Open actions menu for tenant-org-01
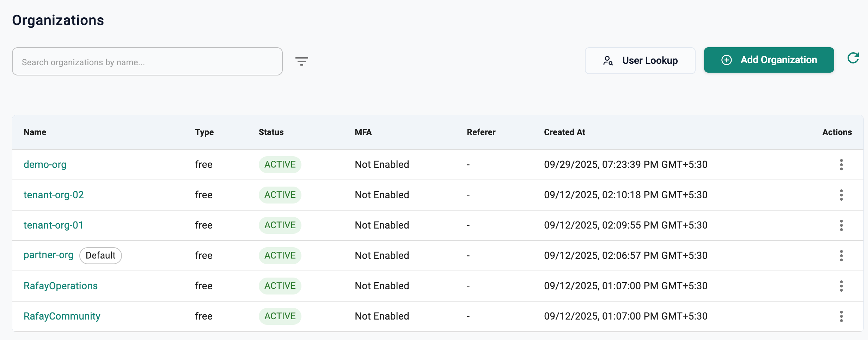The height and width of the screenshot is (340, 868). coord(841,225)
